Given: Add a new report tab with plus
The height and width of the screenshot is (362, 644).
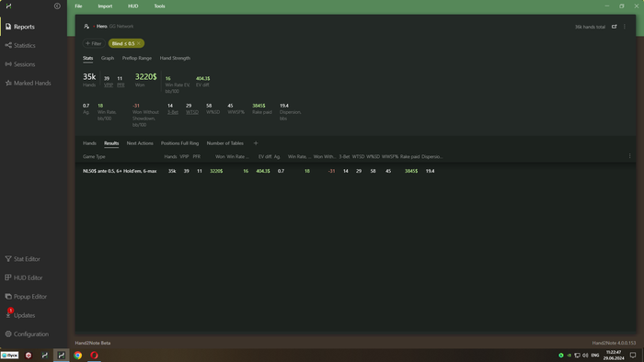Looking at the screenshot, I should pos(256,143).
